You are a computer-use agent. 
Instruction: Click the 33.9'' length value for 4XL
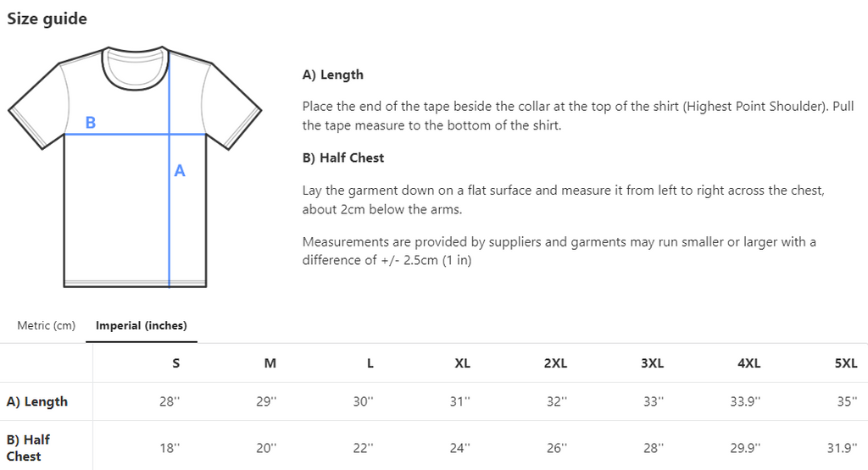[746, 402]
